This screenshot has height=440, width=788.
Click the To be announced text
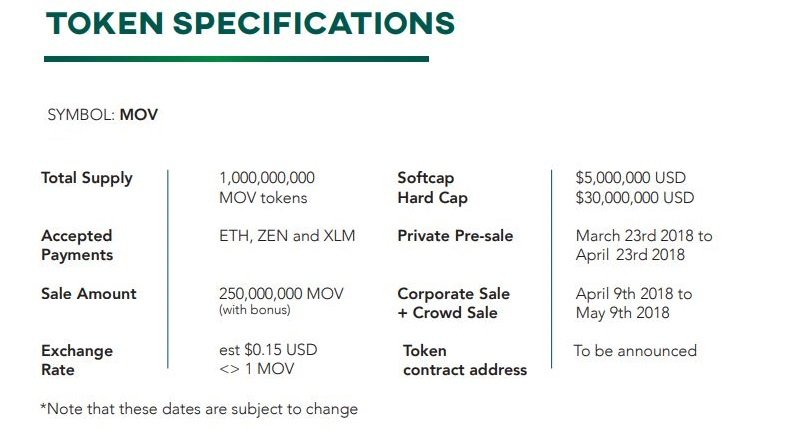(x=635, y=351)
